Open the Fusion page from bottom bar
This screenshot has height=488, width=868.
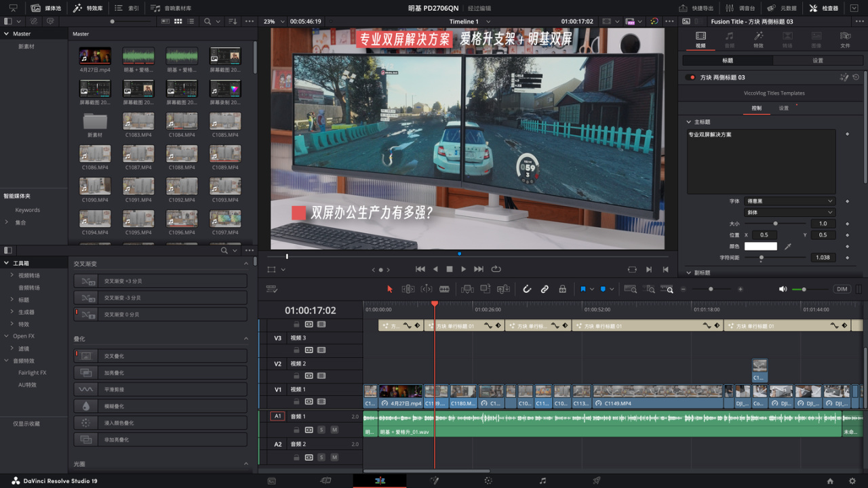434,481
